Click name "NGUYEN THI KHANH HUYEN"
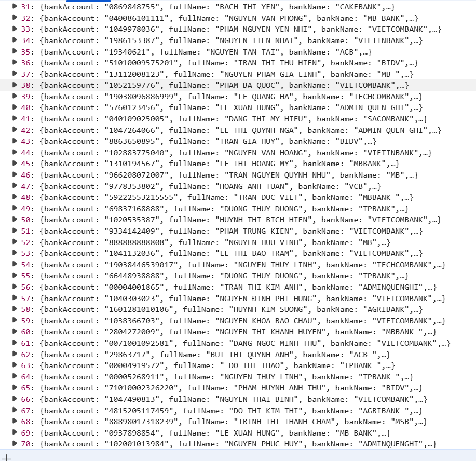The image size is (476, 461). (x=270, y=332)
